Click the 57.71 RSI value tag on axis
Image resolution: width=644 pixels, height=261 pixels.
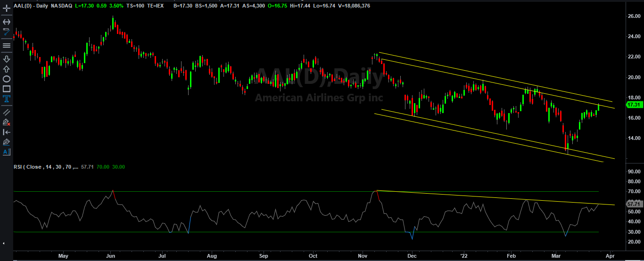click(634, 204)
